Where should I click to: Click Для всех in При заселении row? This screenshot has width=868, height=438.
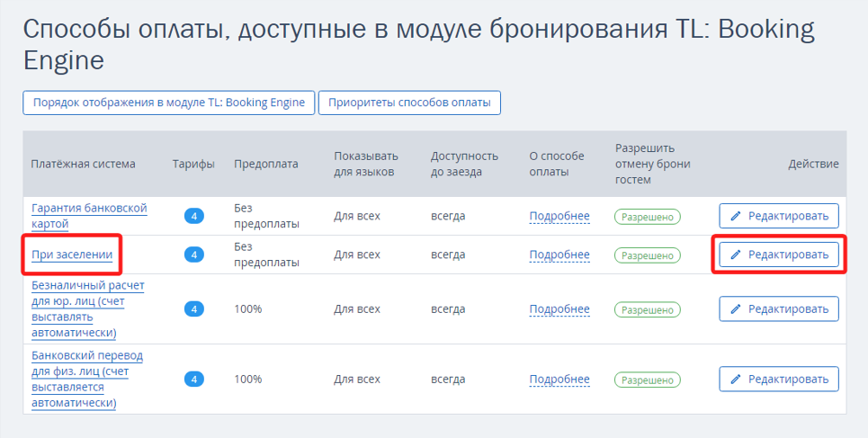point(357,255)
